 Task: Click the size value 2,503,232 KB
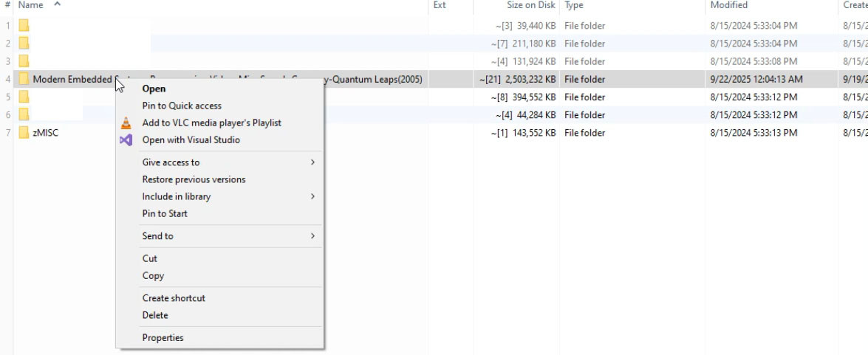point(530,79)
